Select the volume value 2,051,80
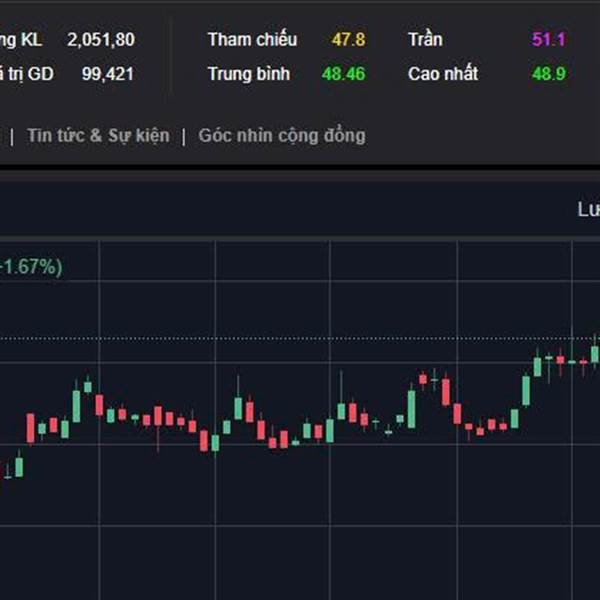 pyautogui.click(x=101, y=40)
